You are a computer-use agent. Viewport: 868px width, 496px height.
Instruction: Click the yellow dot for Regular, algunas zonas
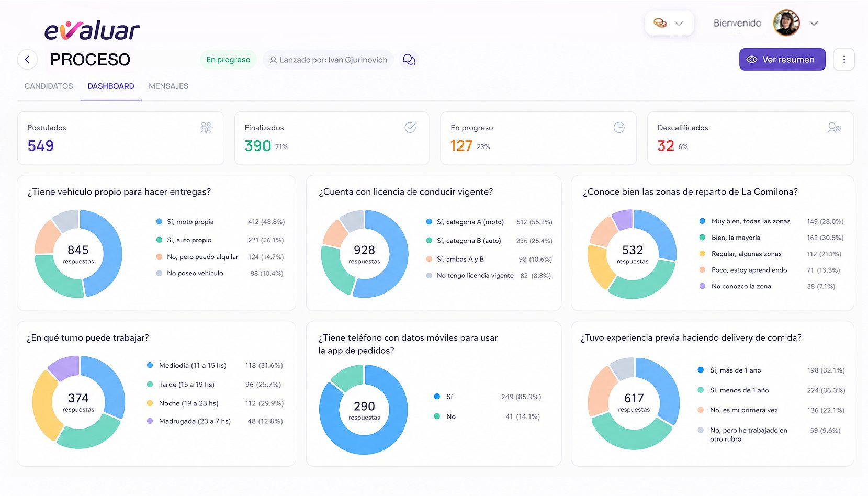point(702,253)
